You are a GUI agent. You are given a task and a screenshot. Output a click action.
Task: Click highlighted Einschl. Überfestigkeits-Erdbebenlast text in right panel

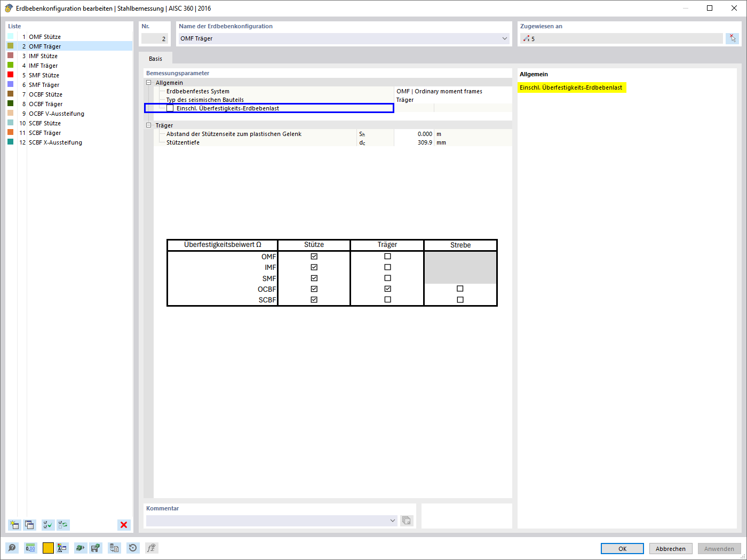point(571,87)
